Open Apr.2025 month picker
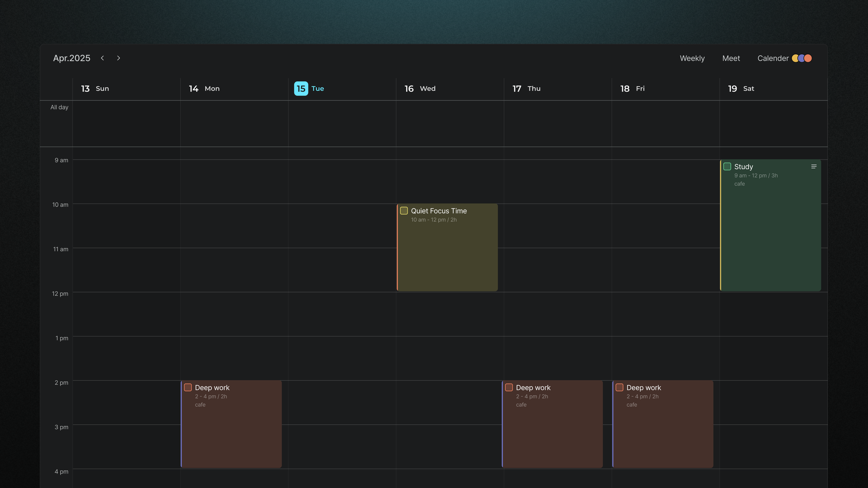The width and height of the screenshot is (868, 488). point(72,58)
